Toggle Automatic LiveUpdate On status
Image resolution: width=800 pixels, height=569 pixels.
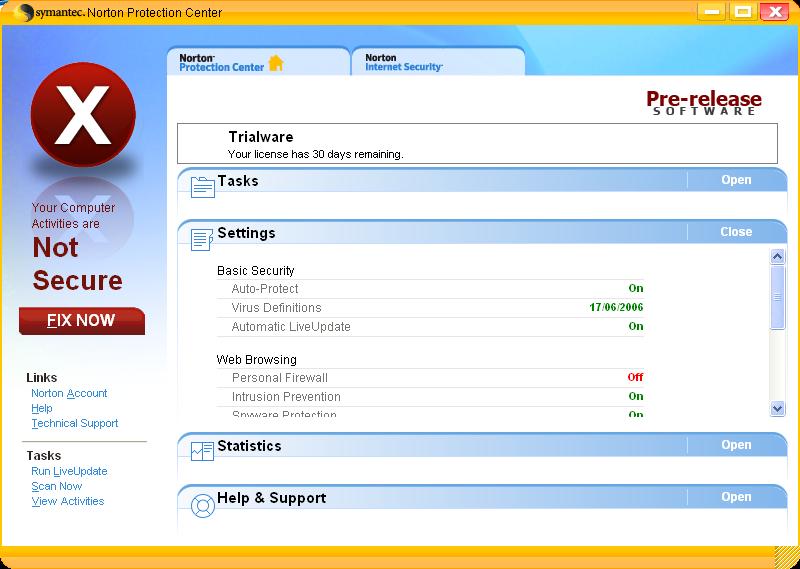pos(636,326)
